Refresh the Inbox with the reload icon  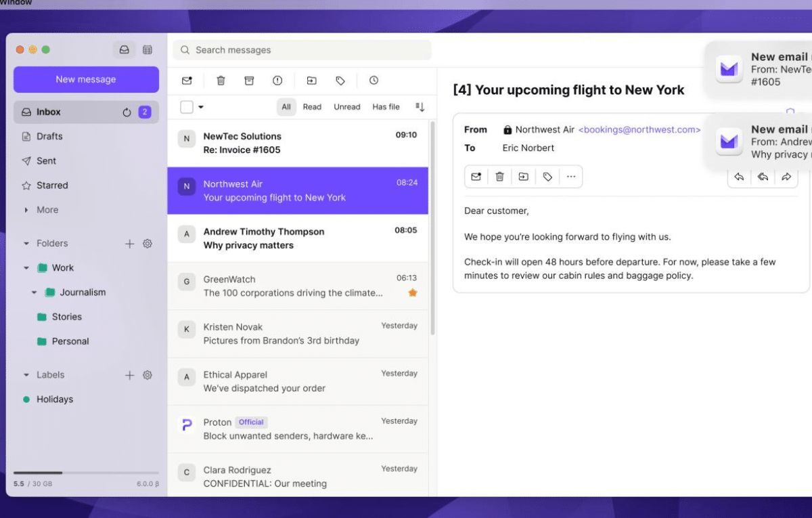(x=127, y=112)
